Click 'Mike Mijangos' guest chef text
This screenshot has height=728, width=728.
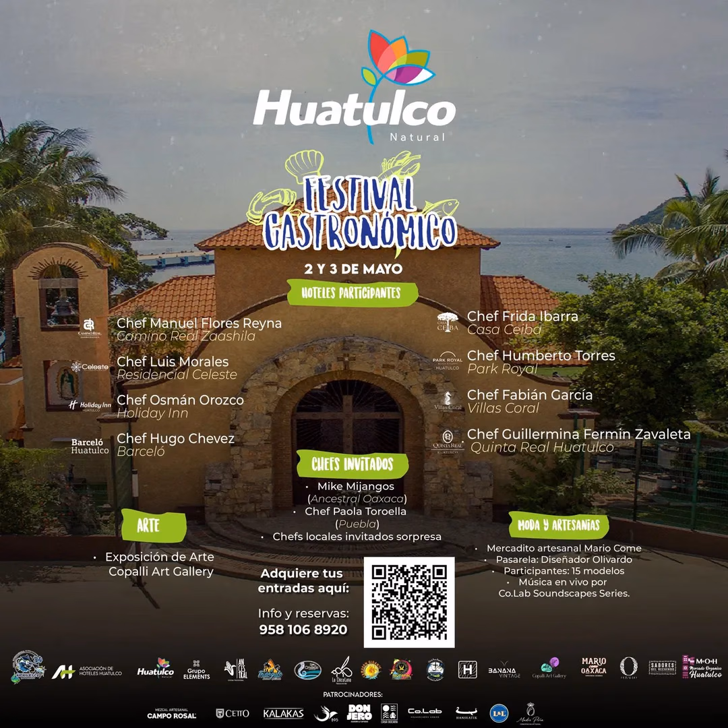356,486
